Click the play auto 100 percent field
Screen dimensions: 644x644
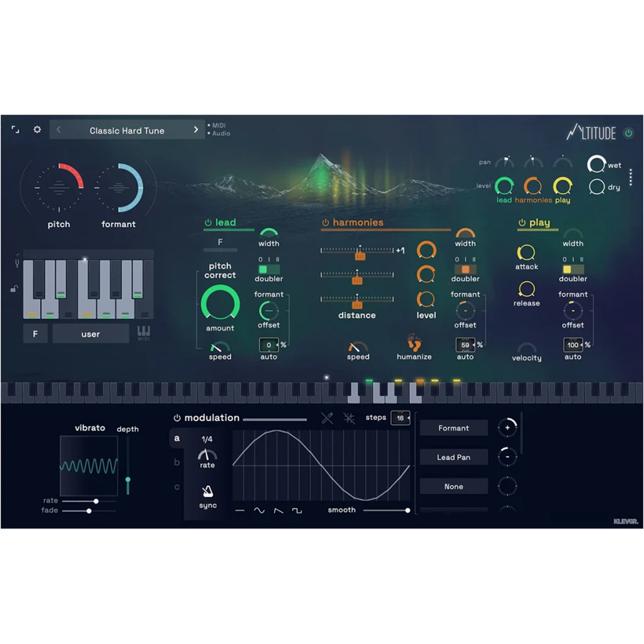click(573, 345)
